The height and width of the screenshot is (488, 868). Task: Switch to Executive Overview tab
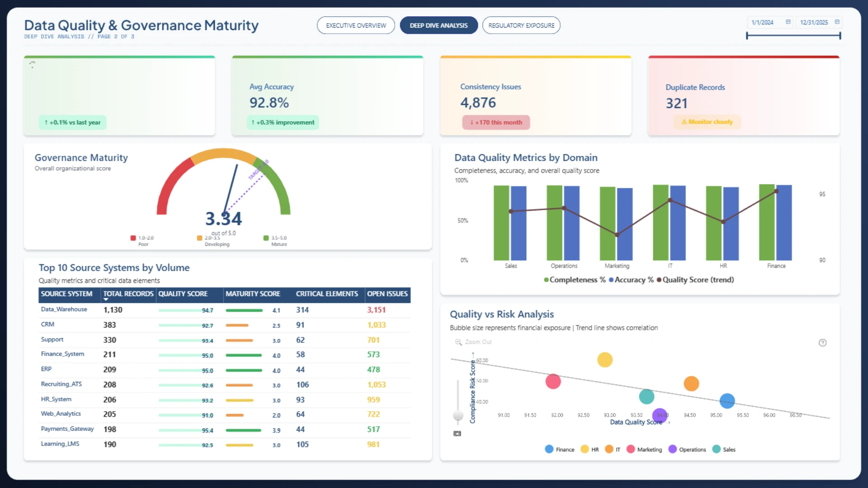tap(356, 25)
